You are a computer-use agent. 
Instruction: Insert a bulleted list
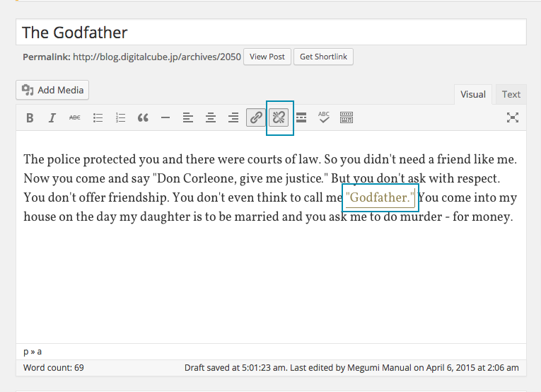[98, 118]
